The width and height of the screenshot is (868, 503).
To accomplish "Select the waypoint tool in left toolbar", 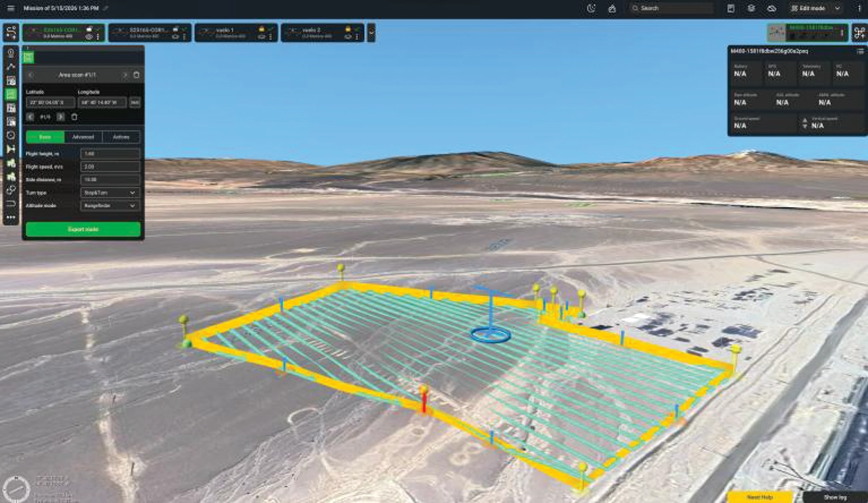I will click(11, 53).
